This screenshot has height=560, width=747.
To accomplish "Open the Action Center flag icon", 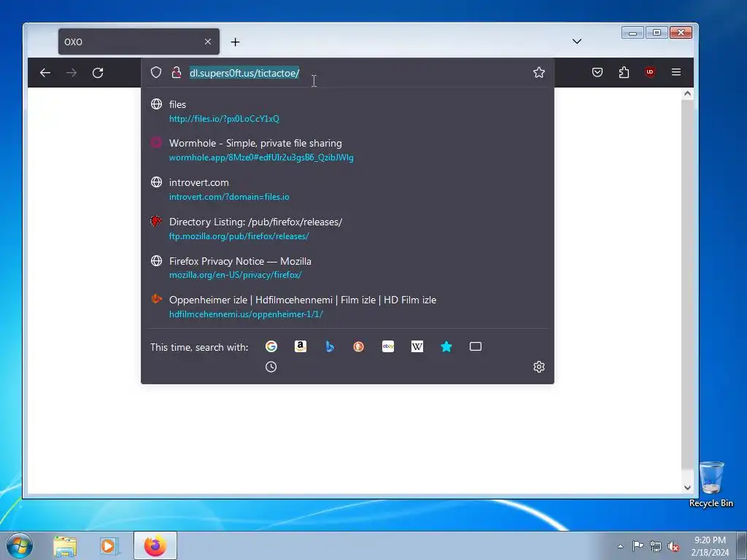I will click(638, 546).
